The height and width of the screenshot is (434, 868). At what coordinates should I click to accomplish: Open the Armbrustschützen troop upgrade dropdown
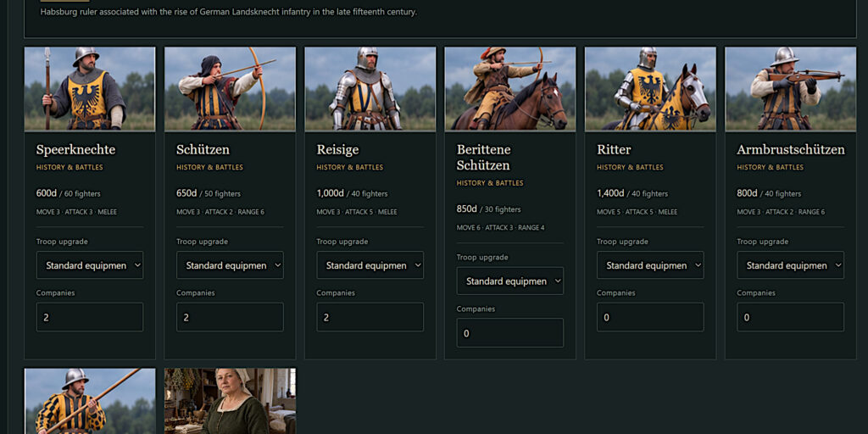click(790, 265)
